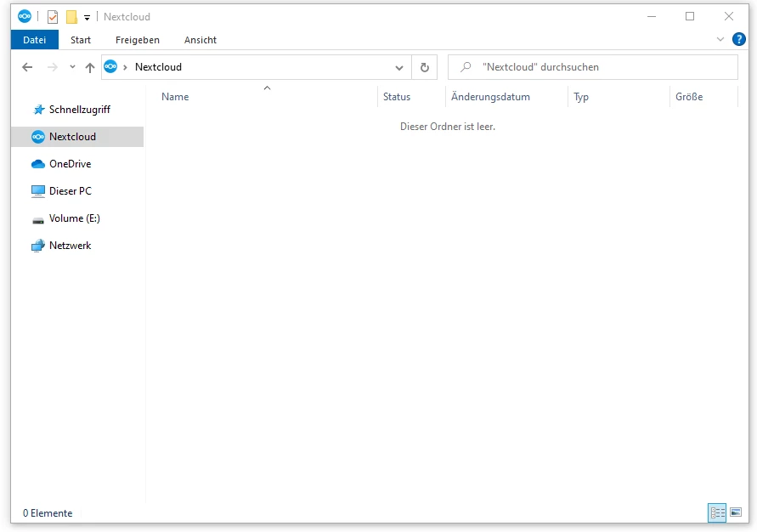Go up one folder level
The height and width of the screenshot is (532, 757).
point(90,68)
